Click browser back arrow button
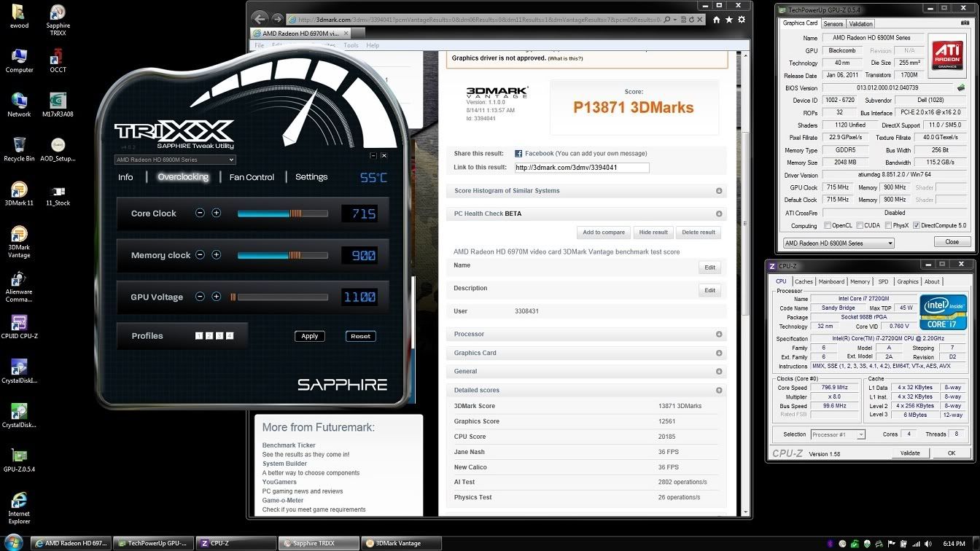 pos(259,19)
